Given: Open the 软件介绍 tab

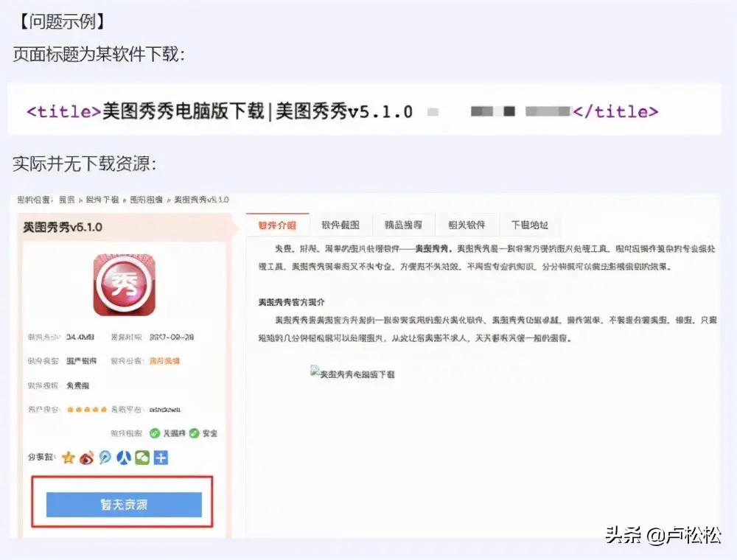Looking at the screenshot, I should pos(277,225).
